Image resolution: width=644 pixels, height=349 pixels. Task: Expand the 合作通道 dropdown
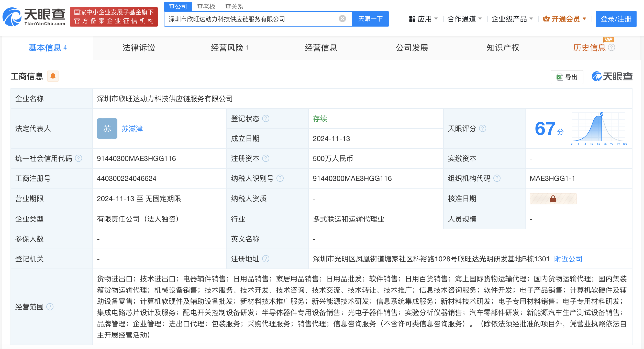(464, 19)
